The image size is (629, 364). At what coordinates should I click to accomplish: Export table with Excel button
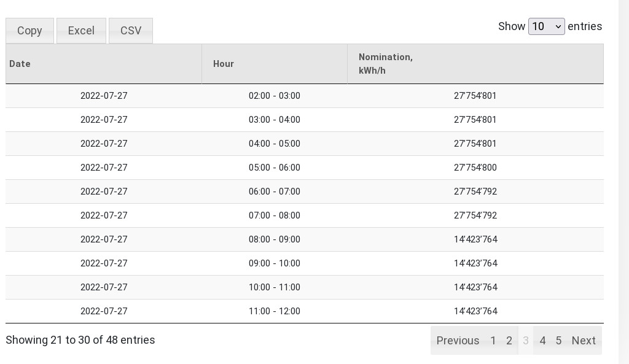click(x=81, y=31)
